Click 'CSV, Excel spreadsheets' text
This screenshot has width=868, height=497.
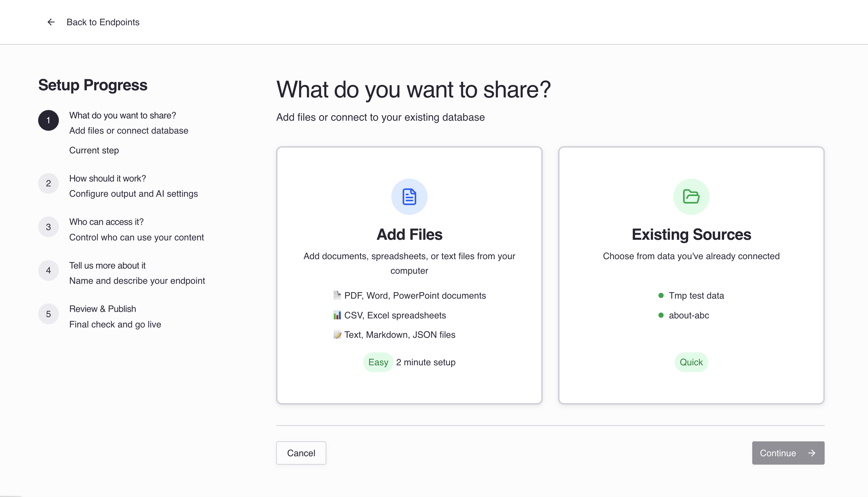(395, 315)
